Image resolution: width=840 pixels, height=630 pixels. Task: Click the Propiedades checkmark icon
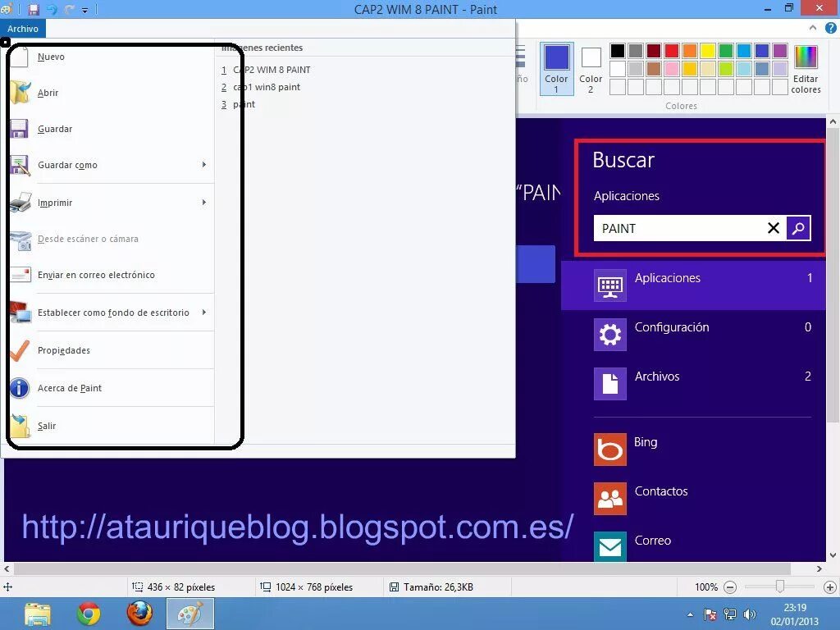(20, 350)
